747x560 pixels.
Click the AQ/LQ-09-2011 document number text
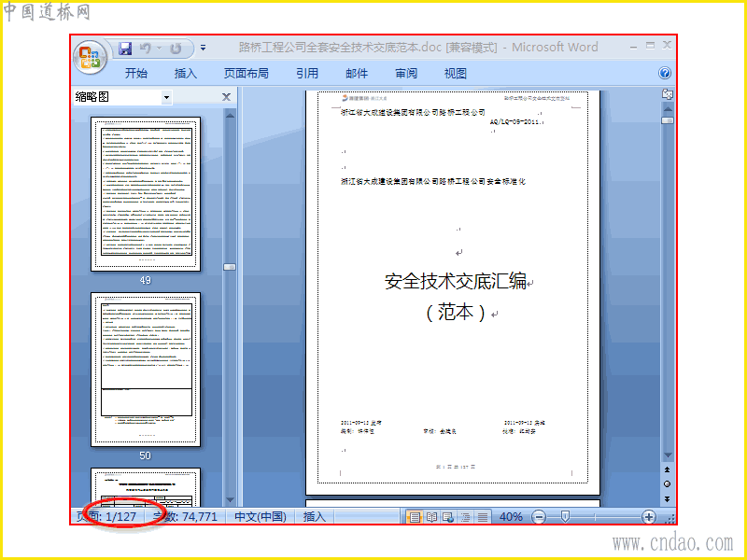pyautogui.click(x=514, y=122)
